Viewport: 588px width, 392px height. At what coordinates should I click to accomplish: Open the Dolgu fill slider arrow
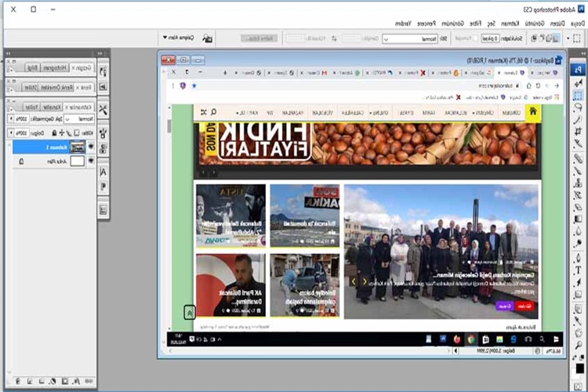click(11, 132)
